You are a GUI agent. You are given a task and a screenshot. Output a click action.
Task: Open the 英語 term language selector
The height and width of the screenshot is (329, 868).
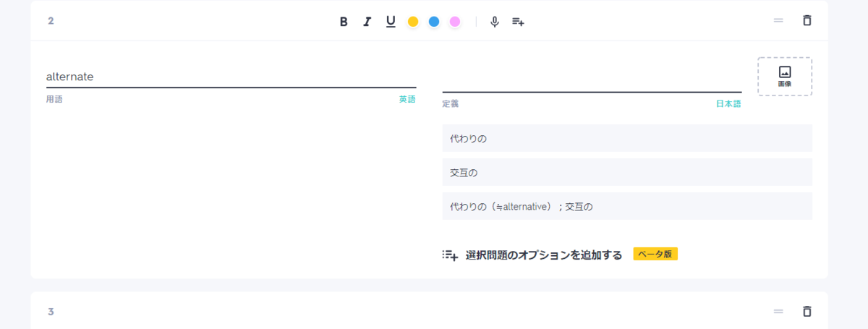pos(407,100)
